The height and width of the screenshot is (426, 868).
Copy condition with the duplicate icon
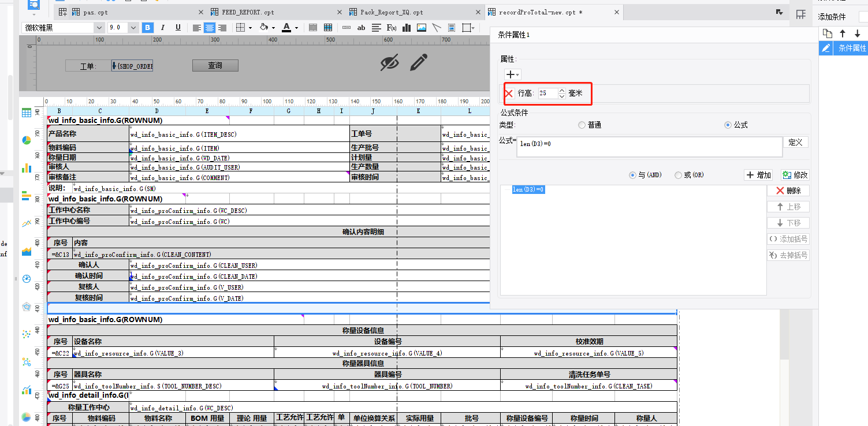[828, 33]
